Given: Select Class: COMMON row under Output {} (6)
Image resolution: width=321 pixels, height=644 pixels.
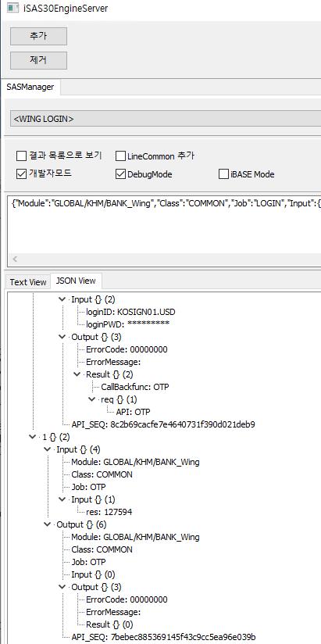Looking at the screenshot, I should click(x=102, y=549).
